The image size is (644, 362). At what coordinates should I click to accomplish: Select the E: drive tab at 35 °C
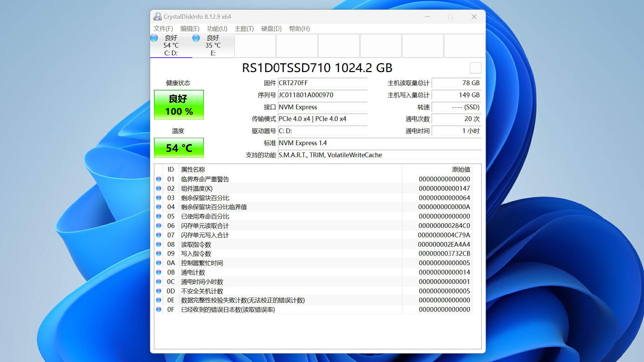pyautogui.click(x=213, y=46)
